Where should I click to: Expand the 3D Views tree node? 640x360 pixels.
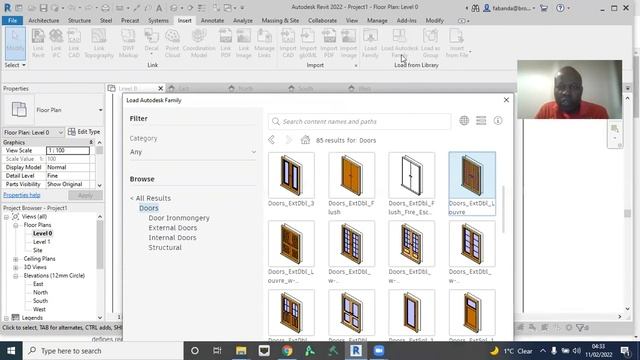[16, 267]
